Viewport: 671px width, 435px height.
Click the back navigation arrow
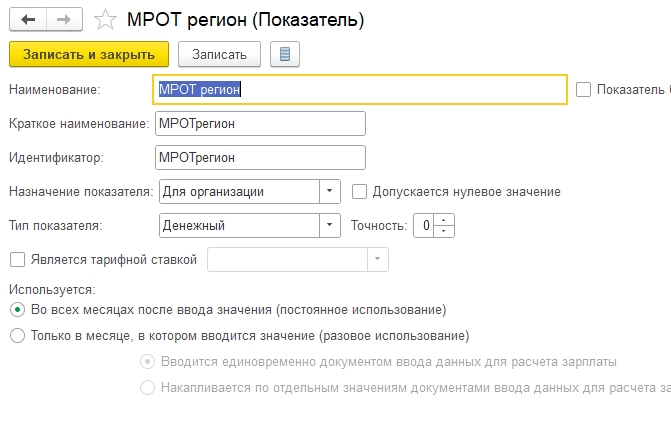coord(26,19)
